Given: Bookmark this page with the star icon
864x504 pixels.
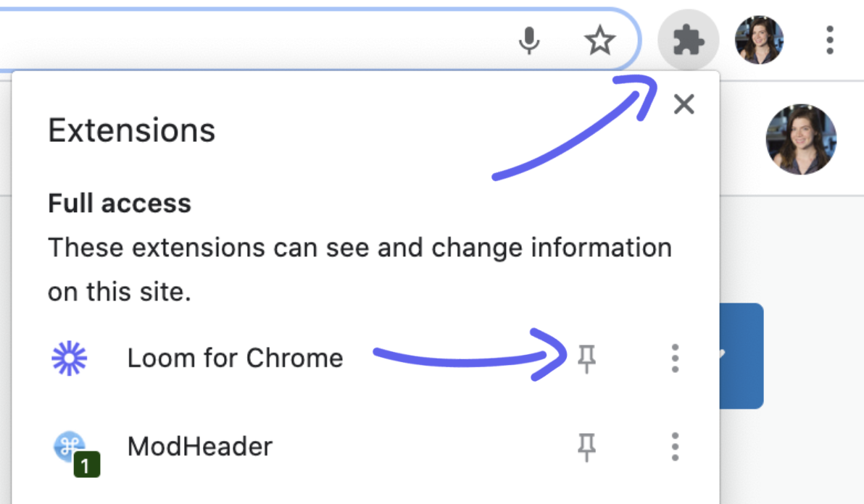Looking at the screenshot, I should pyautogui.click(x=599, y=41).
